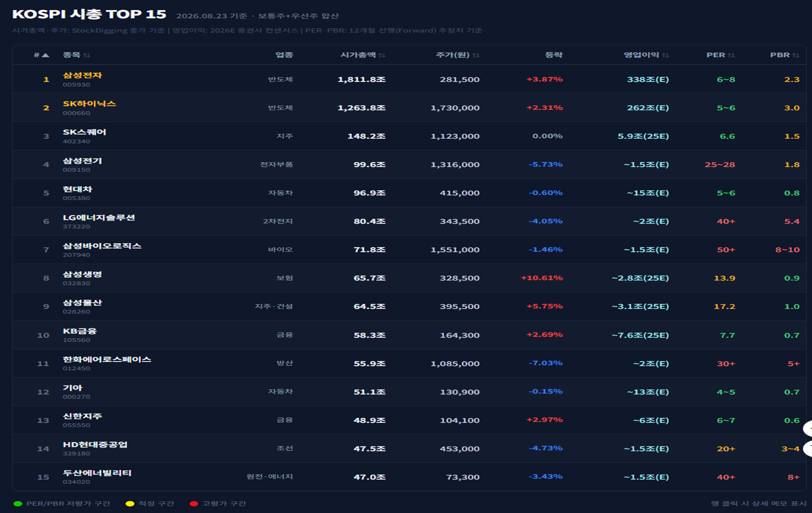
Task: Open the 두산에너빌리티 row memo
Action: click(x=409, y=477)
